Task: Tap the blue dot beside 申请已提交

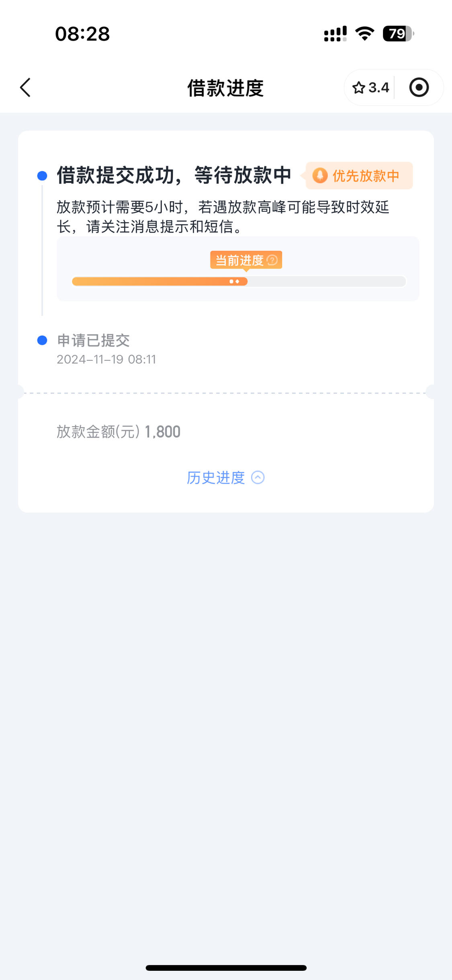Action: tap(42, 340)
